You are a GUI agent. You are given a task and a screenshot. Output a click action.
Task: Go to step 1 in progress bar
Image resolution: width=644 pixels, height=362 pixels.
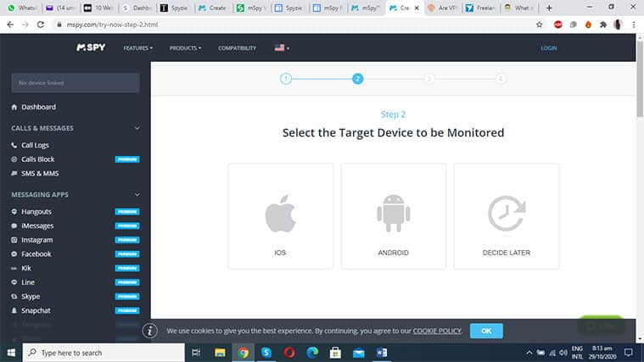pyautogui.click(x=286, y=78)
